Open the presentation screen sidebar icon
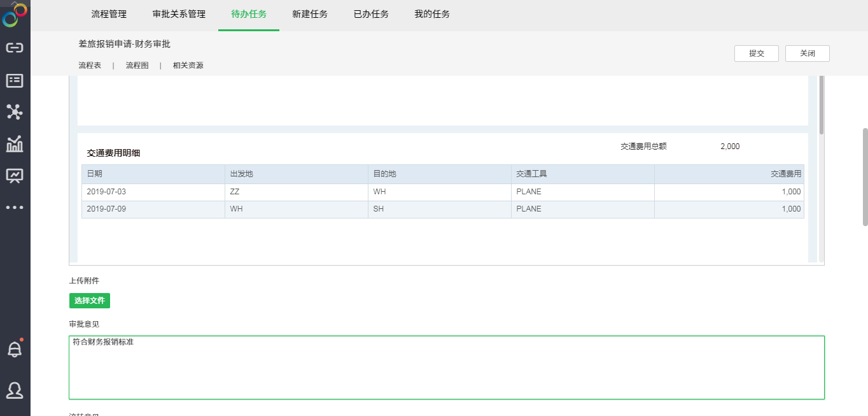Image resolution: width=868 pixels, height=416 pixels. pyautogui.click(x=15, y=176)
